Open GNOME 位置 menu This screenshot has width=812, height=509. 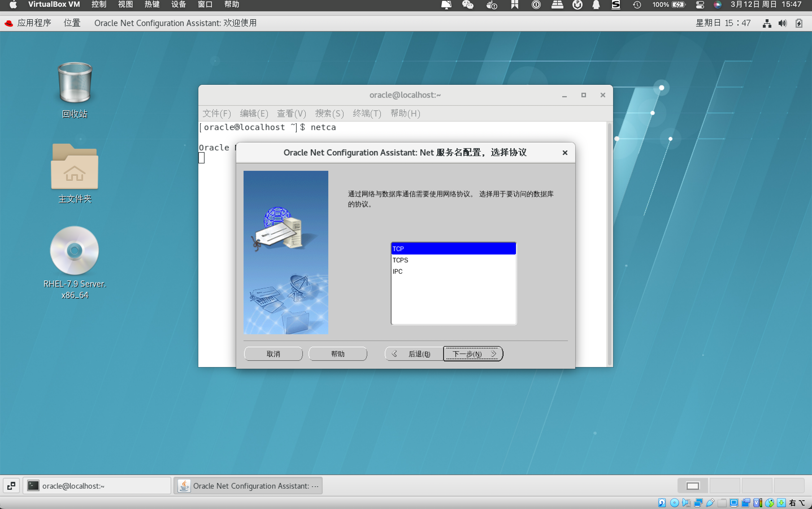click(72, 23)
